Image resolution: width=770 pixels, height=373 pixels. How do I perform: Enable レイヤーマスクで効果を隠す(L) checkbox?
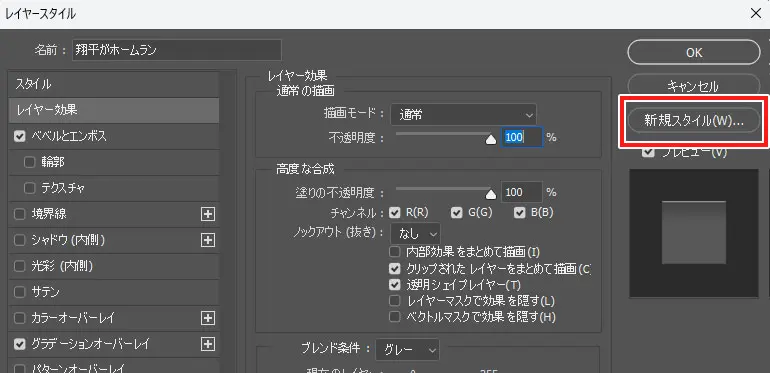coord(394,300)
